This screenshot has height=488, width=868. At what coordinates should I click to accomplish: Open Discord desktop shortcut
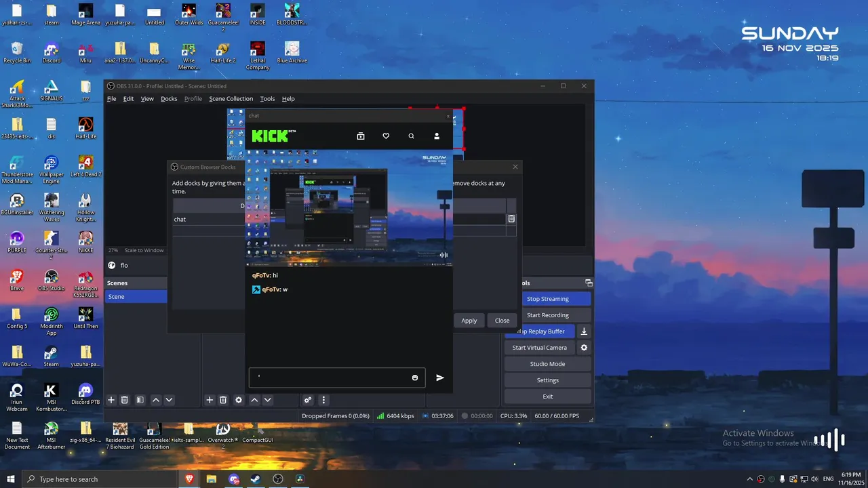[51, 52]
